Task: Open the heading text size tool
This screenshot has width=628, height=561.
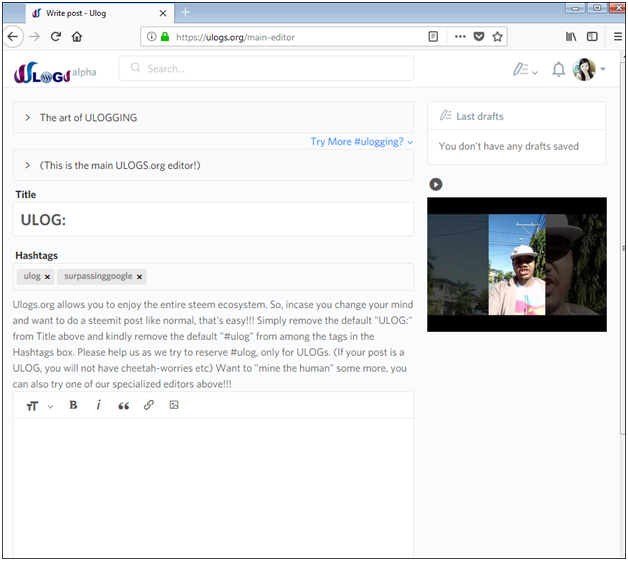Action: [32, 406]
